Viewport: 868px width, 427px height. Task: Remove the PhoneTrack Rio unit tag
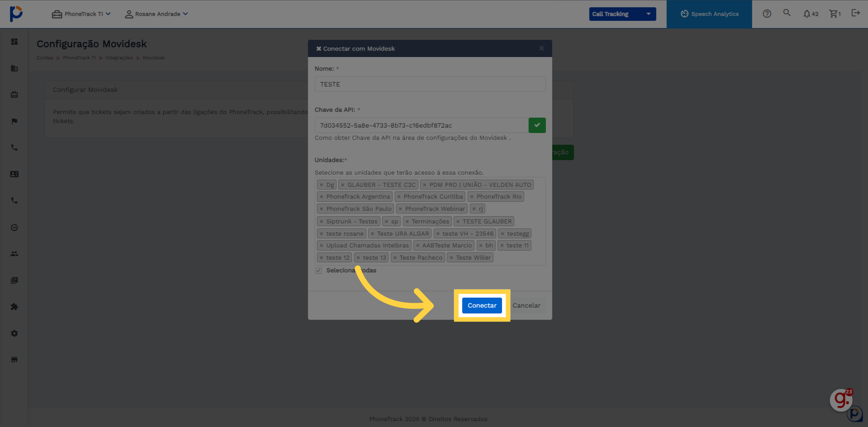coord(472,197)
